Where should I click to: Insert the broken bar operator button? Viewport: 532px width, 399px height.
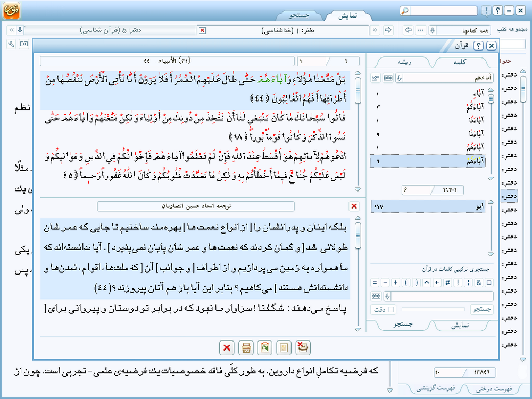pos(468,282)
